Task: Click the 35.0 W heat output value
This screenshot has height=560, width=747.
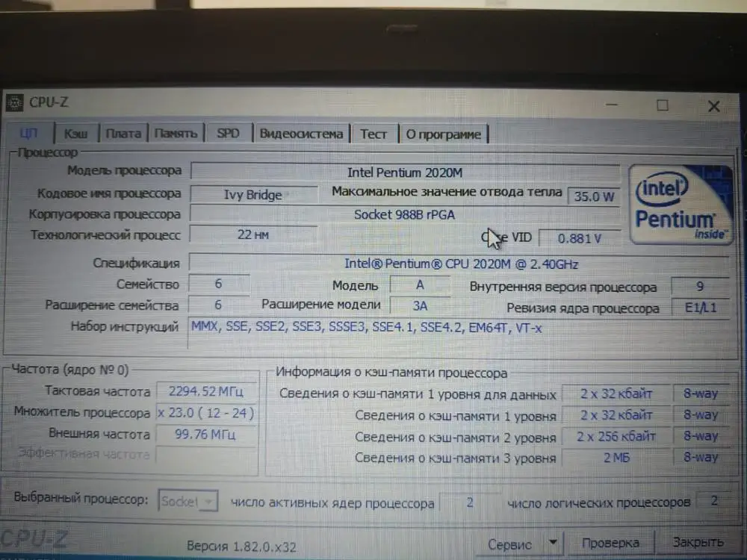Action: coord(594,196)
